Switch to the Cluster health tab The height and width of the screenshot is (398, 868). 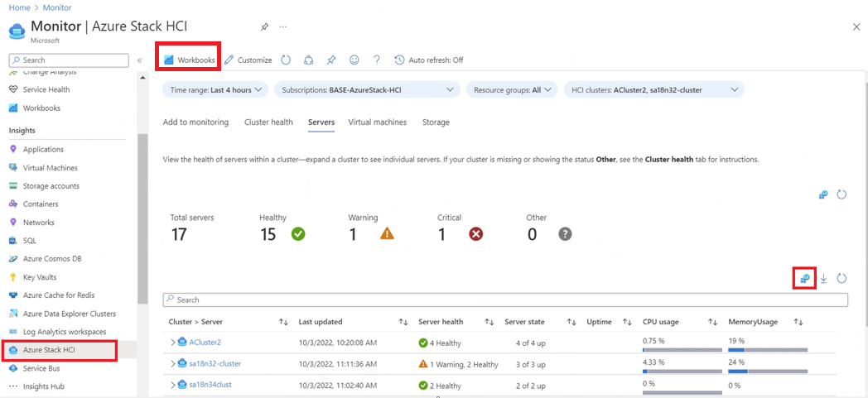pos(268,122)
